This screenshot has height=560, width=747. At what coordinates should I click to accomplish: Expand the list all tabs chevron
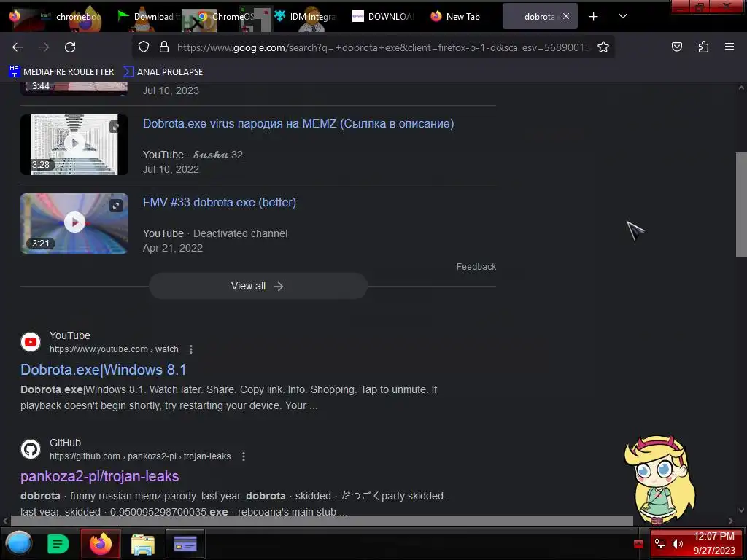coord(623,16)
